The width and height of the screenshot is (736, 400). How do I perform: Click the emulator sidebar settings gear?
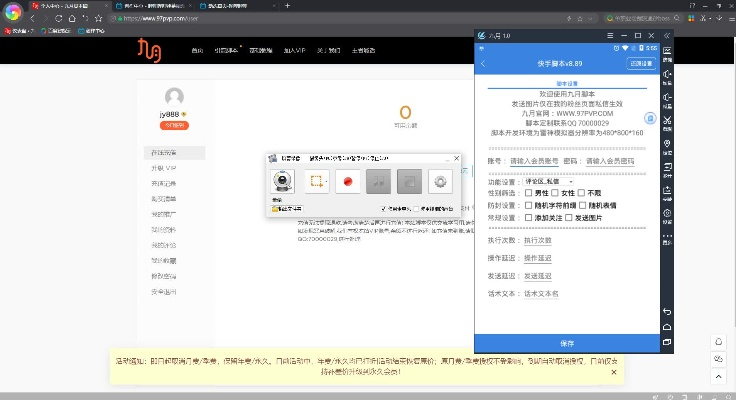tap(667, 215)
